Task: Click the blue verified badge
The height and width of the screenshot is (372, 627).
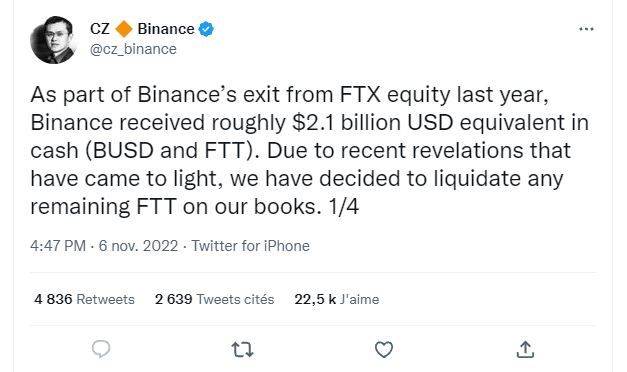Action: tap(206, 29)
